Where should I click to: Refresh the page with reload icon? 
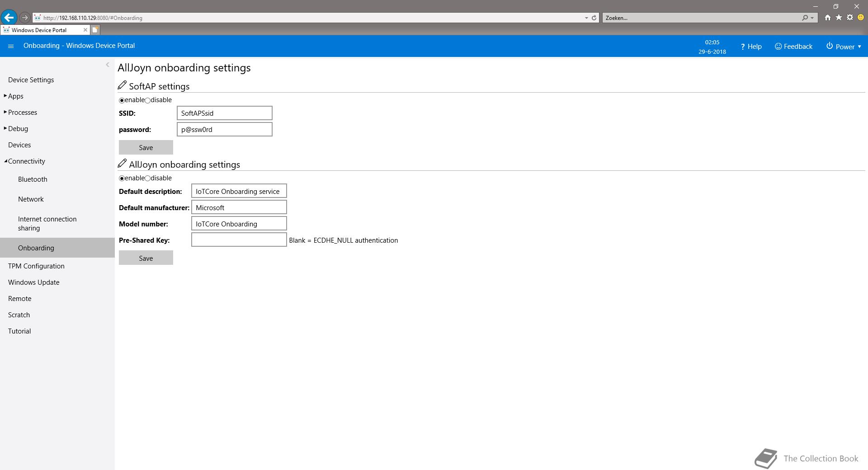(x=594, y=18)
